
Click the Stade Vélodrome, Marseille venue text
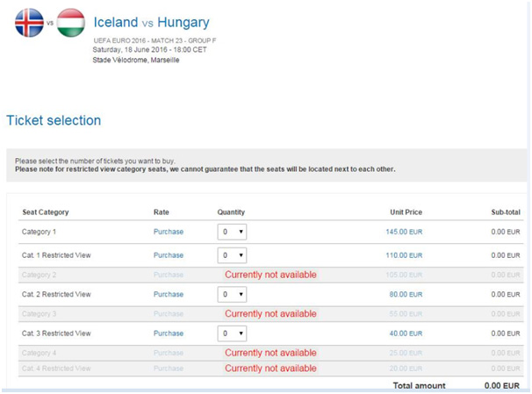point(136,60)
